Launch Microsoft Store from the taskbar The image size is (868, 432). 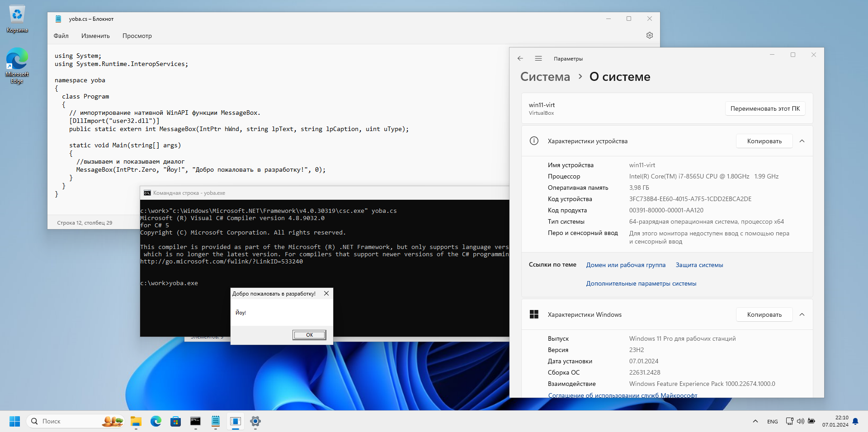pyautogui.click(x=176, y=421)
